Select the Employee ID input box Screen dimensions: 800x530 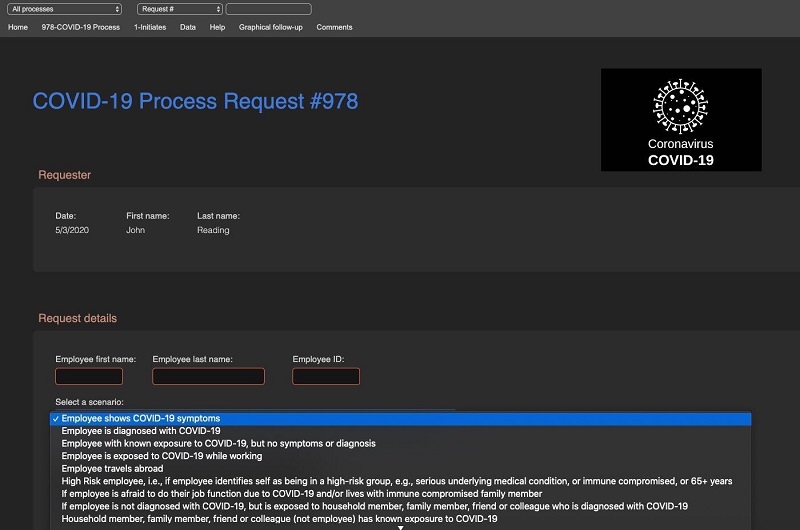pos(326,377)
